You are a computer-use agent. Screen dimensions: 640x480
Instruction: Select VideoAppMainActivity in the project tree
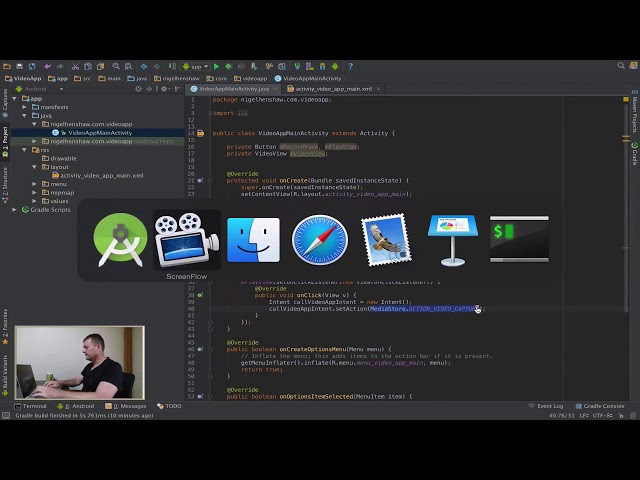[x=100, y=133]
